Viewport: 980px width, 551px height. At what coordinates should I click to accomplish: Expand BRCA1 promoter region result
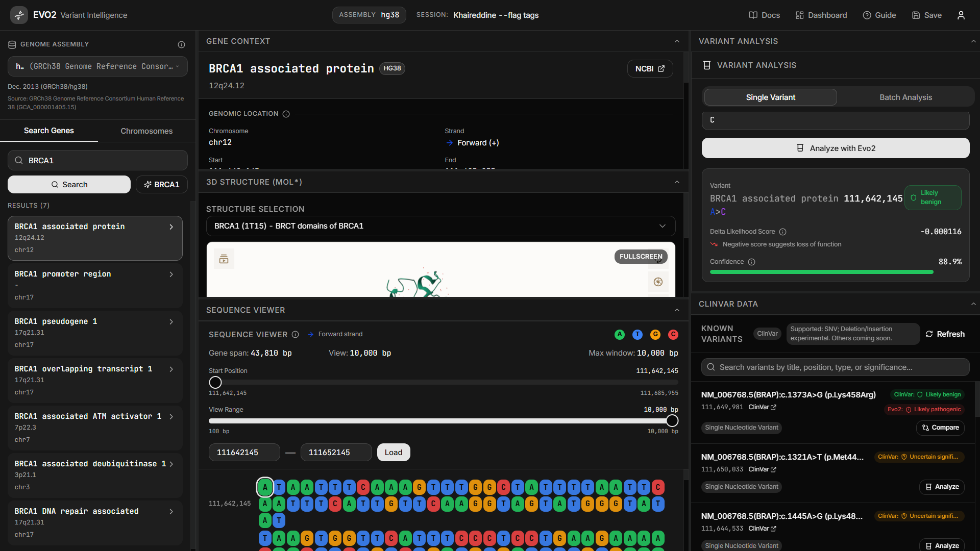point(171,274)
